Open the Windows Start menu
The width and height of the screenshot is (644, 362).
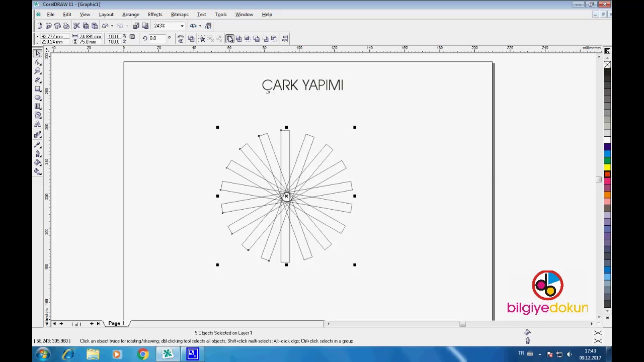tap(42, 354)
